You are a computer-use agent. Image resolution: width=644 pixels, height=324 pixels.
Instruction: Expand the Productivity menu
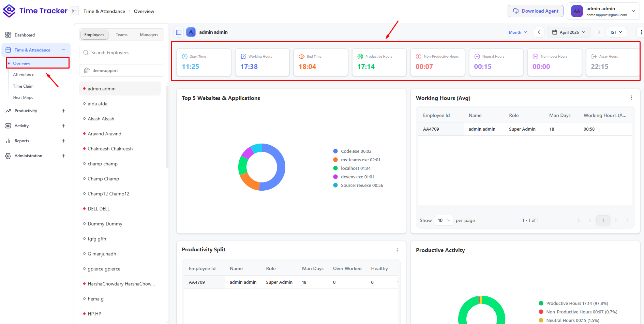pyautogui.click(x=63, y=111)
